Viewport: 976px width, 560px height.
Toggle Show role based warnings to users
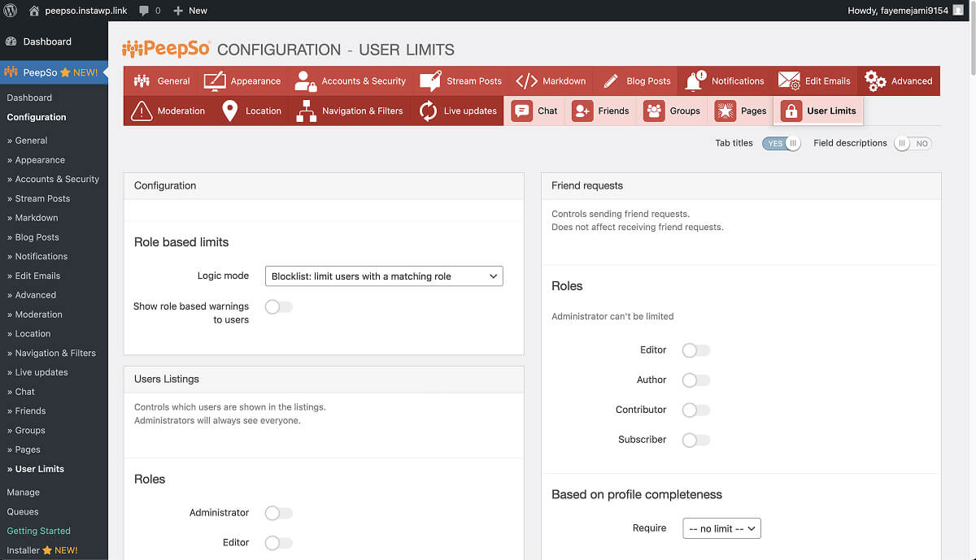pyautogui.click(x=278, y=306)
